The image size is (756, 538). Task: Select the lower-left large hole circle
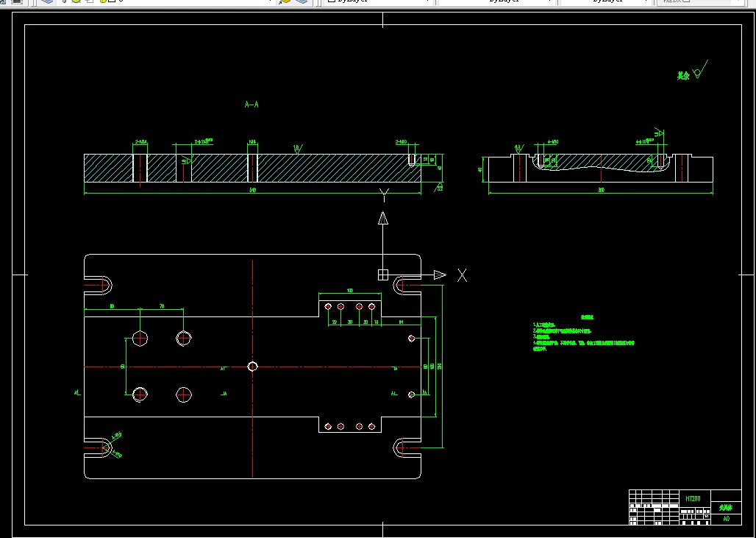click(x=140, y=394)
